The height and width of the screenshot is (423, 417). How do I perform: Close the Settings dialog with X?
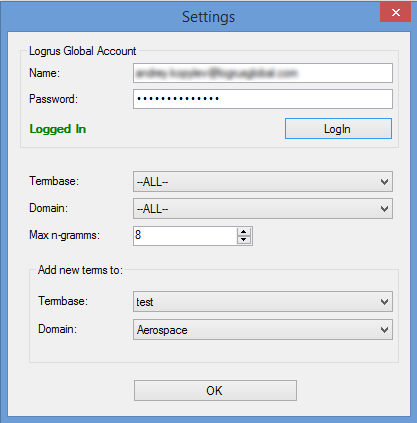[395, 13]
